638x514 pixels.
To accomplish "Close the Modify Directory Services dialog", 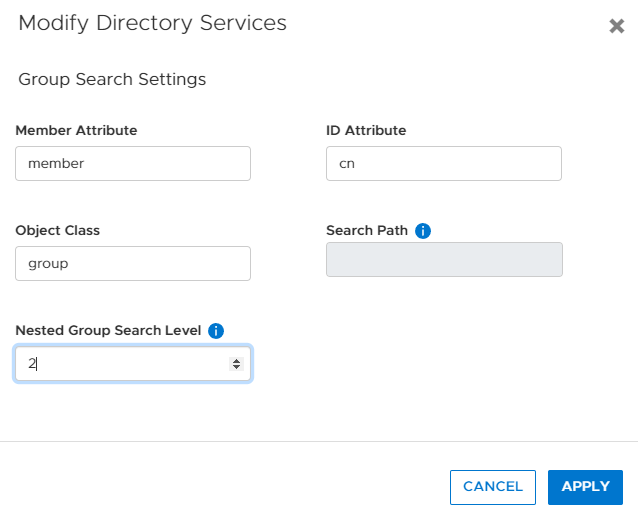I will [616, 26].
